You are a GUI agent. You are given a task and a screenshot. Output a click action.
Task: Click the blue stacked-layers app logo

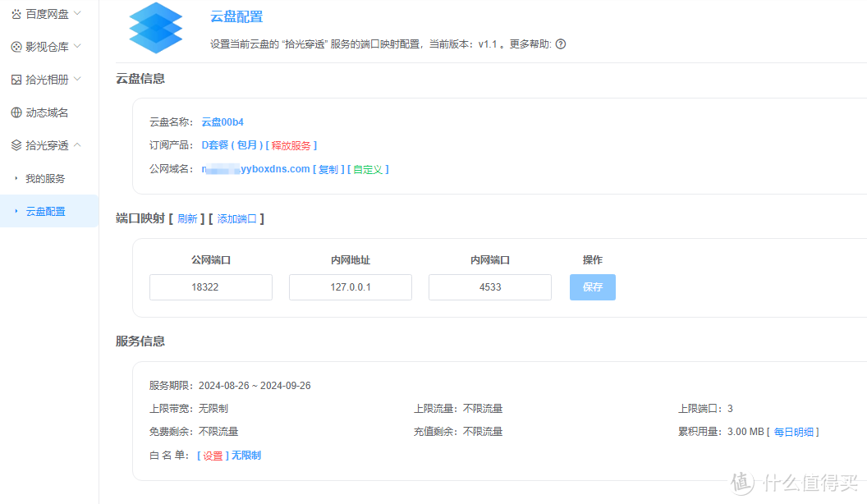[x=155, y=27]
